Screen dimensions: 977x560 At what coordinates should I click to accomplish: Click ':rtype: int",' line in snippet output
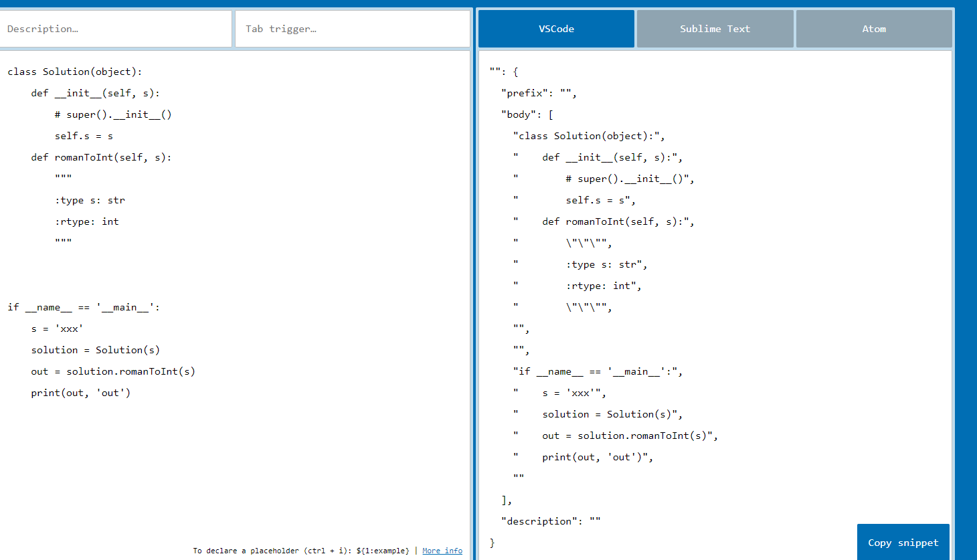pos(604,286)
